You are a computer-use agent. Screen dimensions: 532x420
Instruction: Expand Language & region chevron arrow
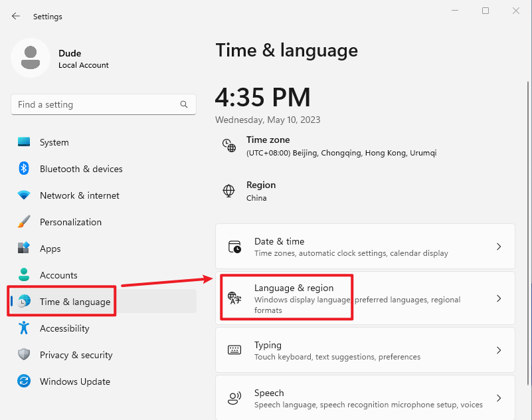pos(499,298)
